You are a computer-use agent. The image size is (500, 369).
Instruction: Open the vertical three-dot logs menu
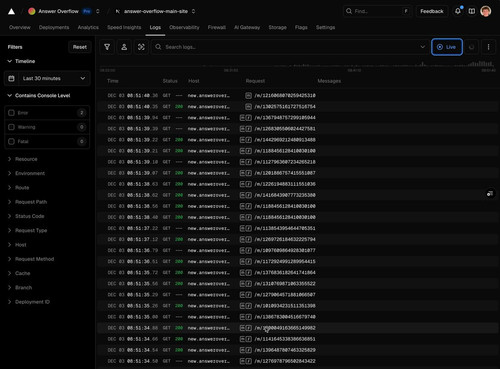point(488,47)
